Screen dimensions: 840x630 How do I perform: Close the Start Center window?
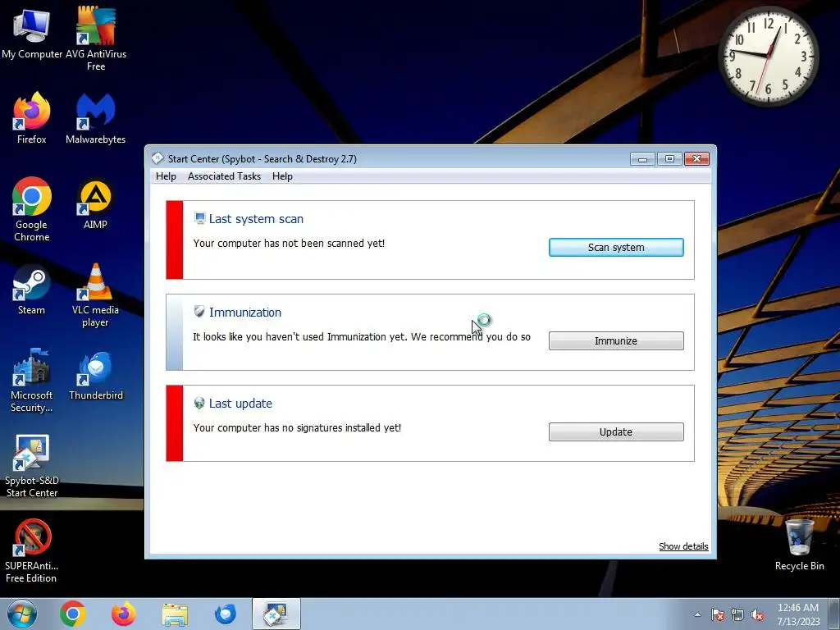[696, 158]
